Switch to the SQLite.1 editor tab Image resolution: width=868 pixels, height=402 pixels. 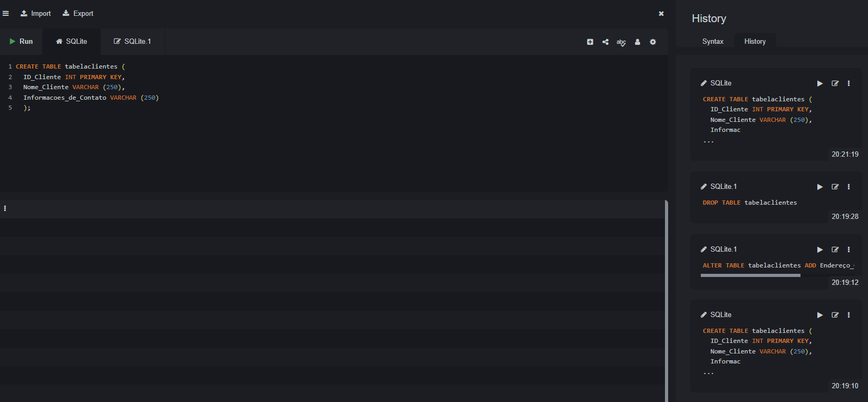(132, 42)
